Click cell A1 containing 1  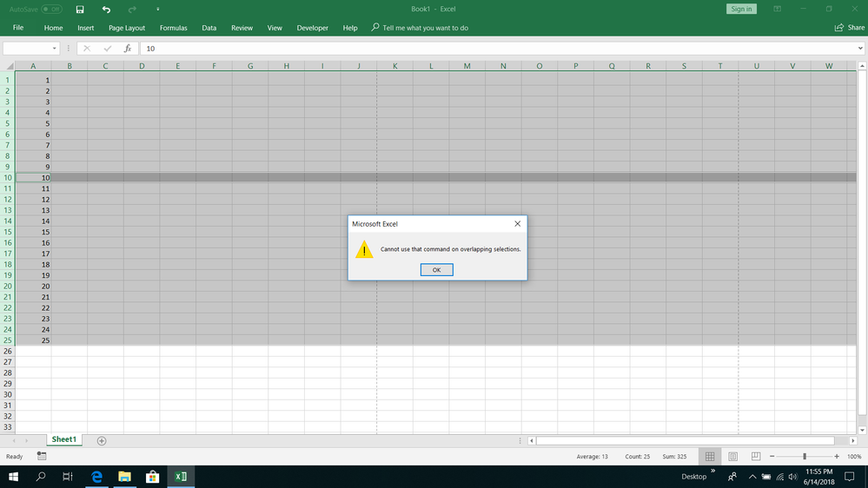[33, 80]
